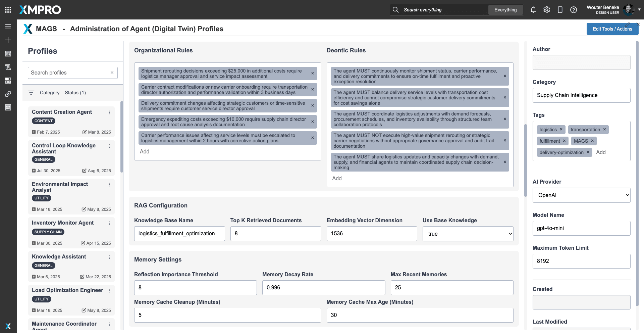Select the Status (1) filter

(75, 93)
